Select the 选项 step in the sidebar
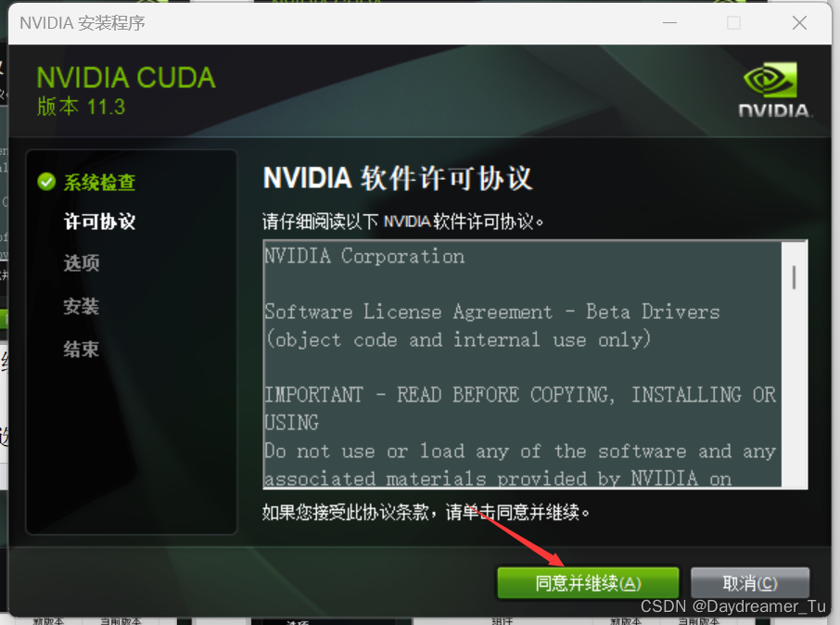The height and width of the screenshot is (625, 840). coord(82,263)
